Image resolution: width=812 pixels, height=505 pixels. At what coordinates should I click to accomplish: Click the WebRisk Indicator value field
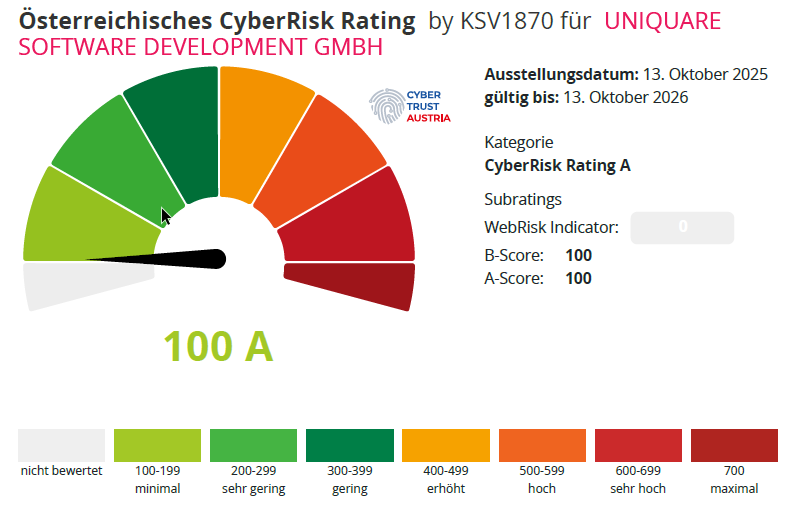click(x=683, y=227)
